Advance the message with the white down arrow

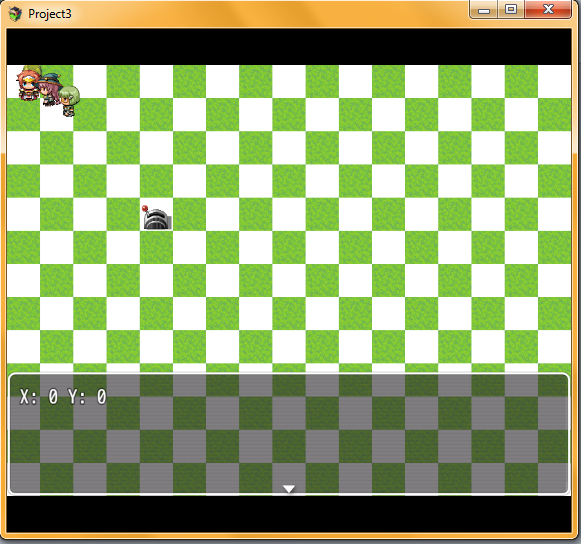[x=289, y=489]
